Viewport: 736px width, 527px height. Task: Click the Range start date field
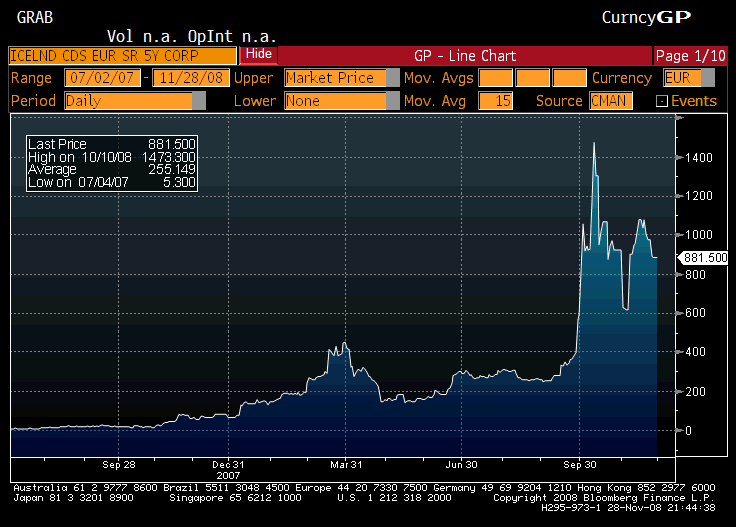point(103,78)
